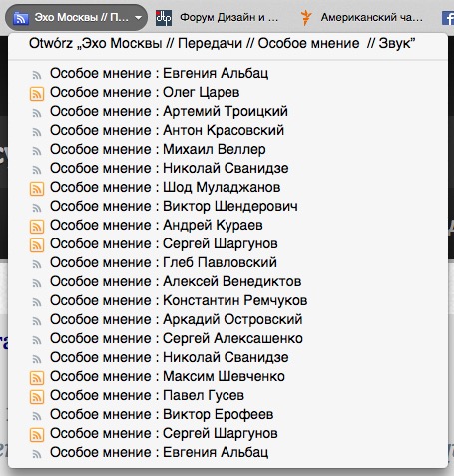Open Особое мнение : Антон Красовский

(167, 130)
